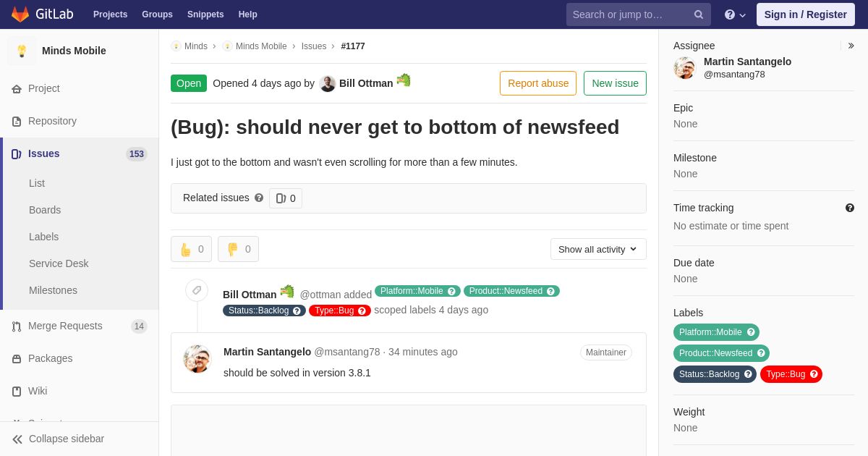Viewport: 868px width, 456px height.
Task: Click the Bill Ottman author link in header
Action: tap(366, 83)
